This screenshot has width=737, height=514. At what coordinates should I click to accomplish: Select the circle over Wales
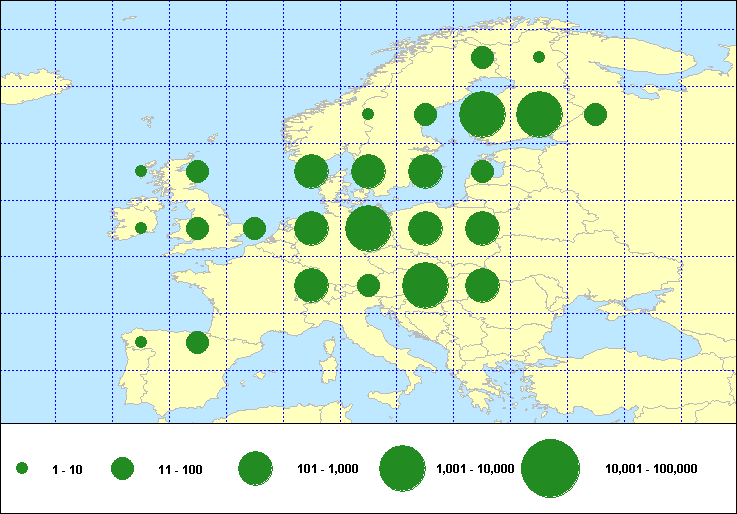[x=197, y=228]
